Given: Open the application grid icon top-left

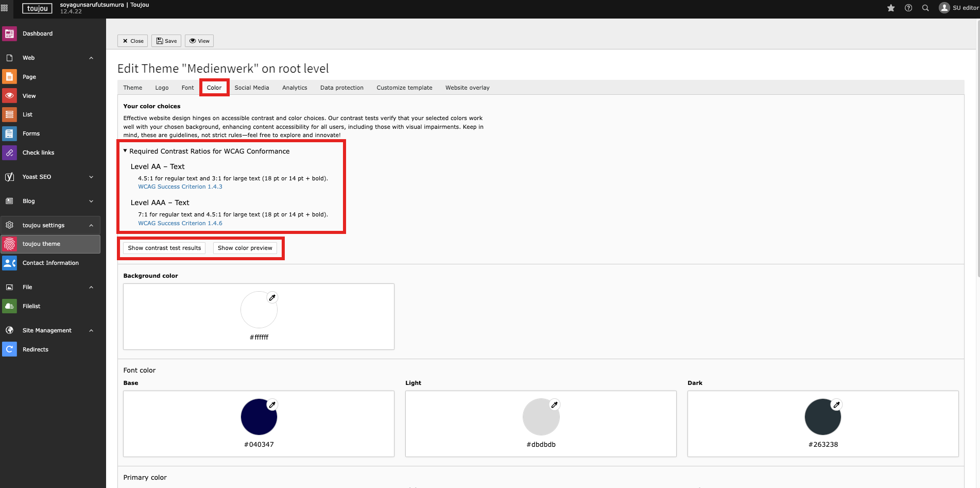Looking at the screenshot, I should (x=5, y=8).
